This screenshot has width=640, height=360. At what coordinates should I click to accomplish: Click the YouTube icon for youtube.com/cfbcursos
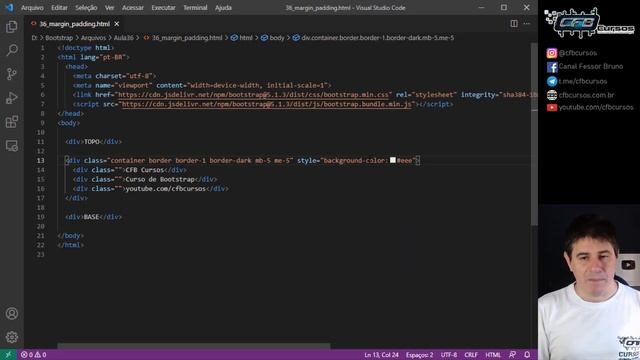click(552, 107)
